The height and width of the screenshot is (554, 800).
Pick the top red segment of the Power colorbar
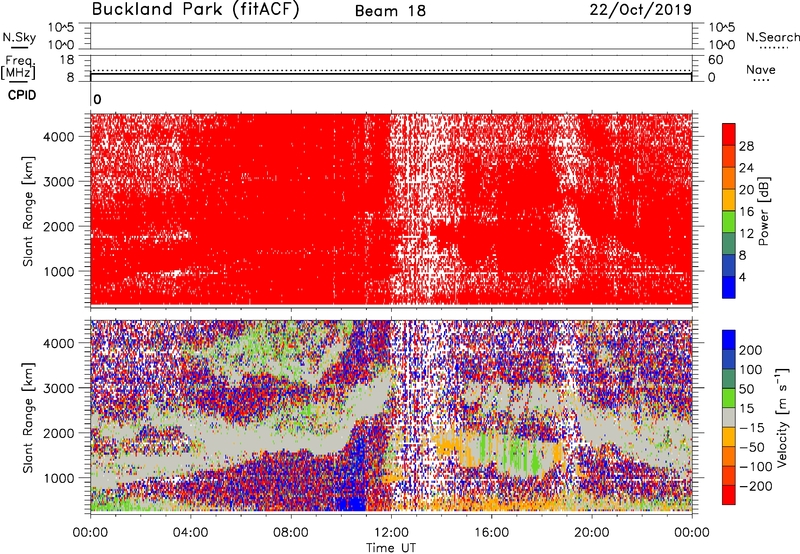(x=729, y=134)
